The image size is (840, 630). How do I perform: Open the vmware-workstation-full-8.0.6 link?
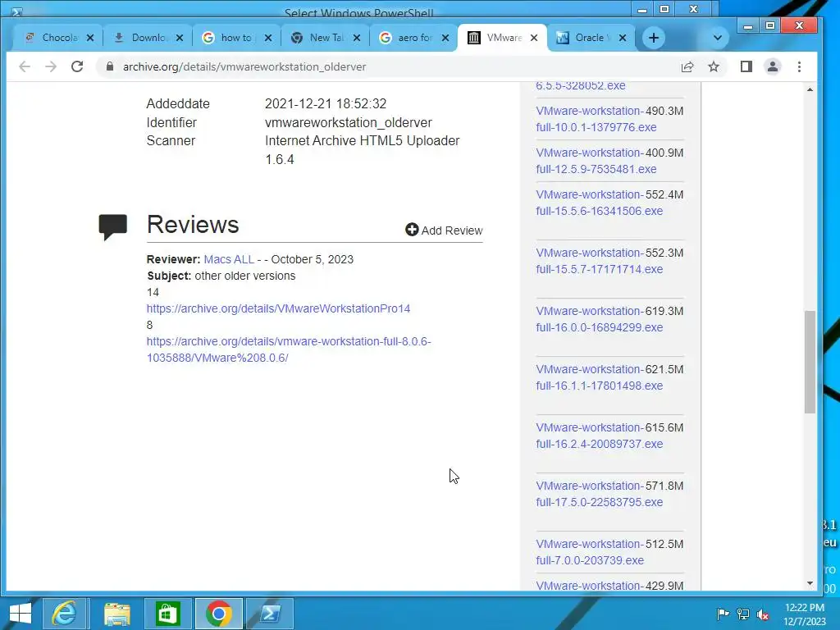tap(289, 349)
